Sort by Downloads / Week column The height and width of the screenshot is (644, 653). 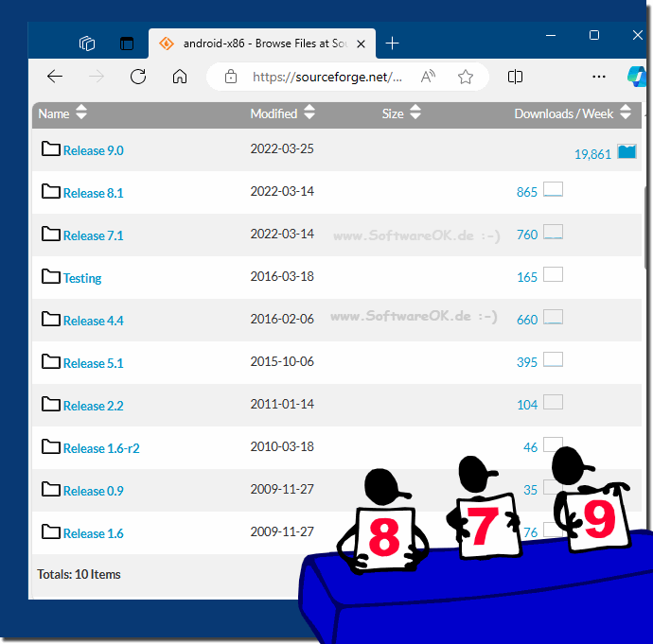point(573,113)
